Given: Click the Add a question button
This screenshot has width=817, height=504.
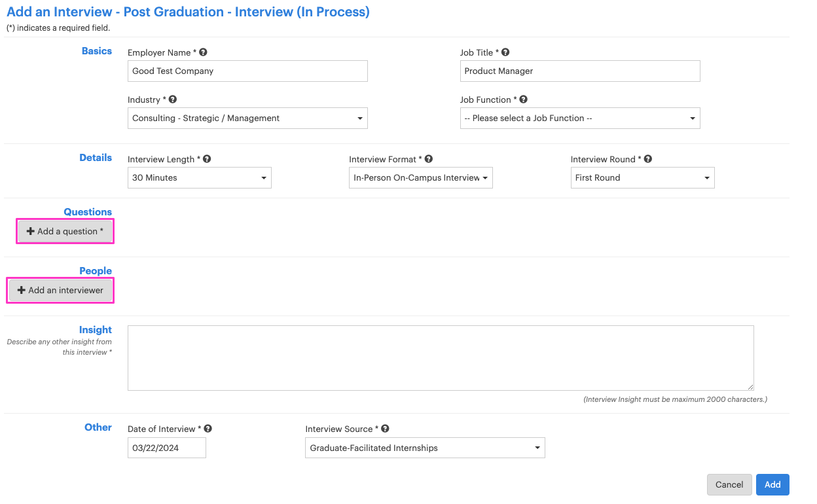Looking at the screenshot, I should coord(65,232).
